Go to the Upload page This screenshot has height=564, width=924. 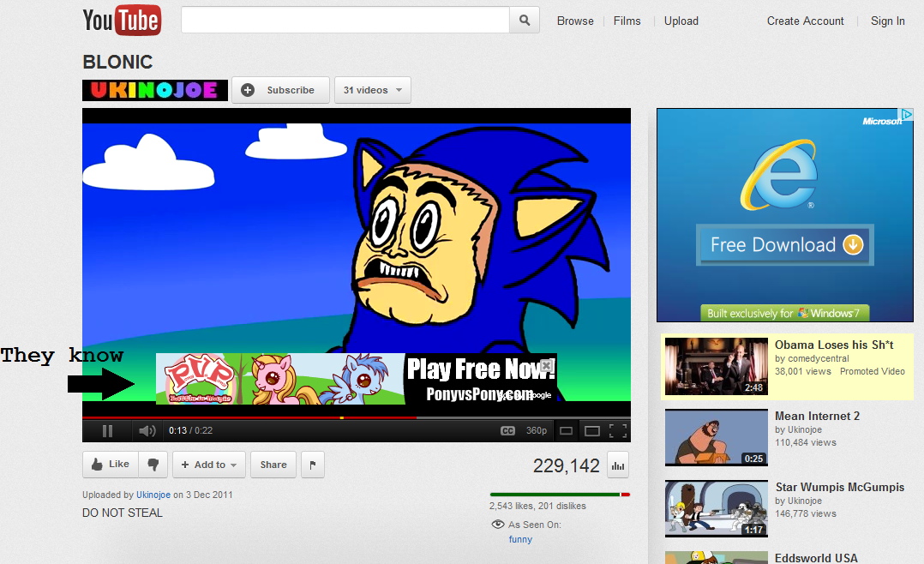click(x=681, y=21)
